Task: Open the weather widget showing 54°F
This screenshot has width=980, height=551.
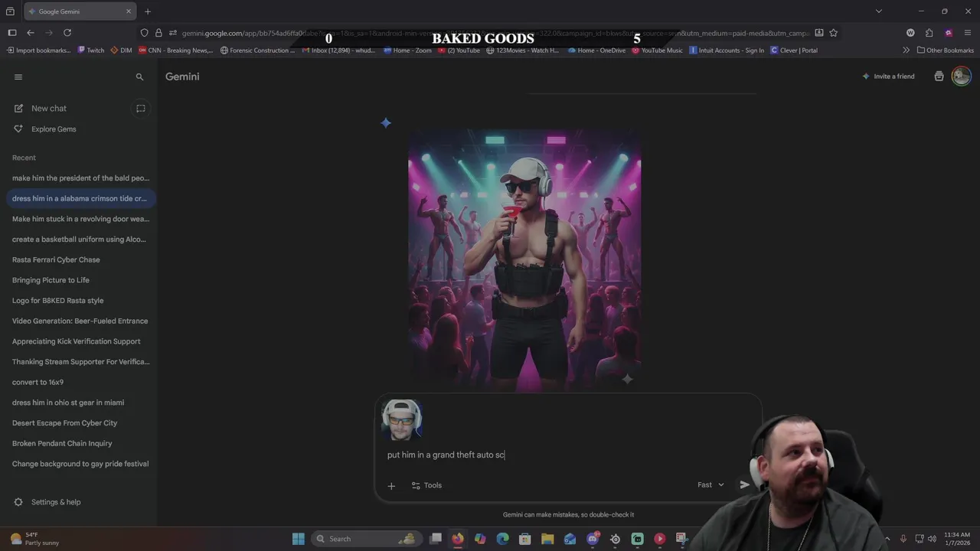Action: click(x=34, y=539)
